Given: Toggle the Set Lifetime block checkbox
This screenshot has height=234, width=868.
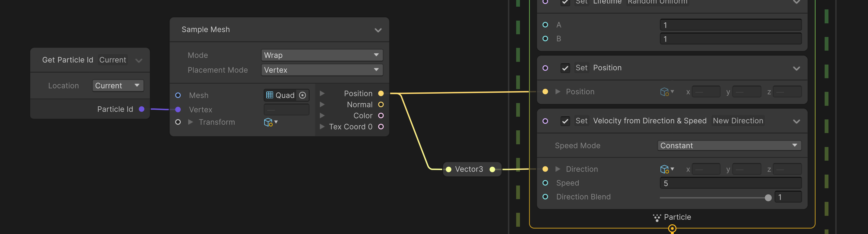Looking at the screenshot, I should coord(565,2).
